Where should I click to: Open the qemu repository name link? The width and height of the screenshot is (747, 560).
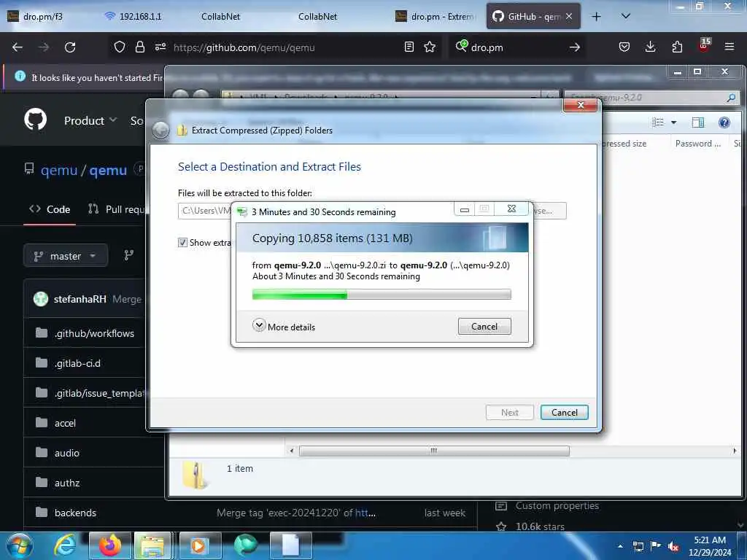pyautogui.click(x=108, y=170)
